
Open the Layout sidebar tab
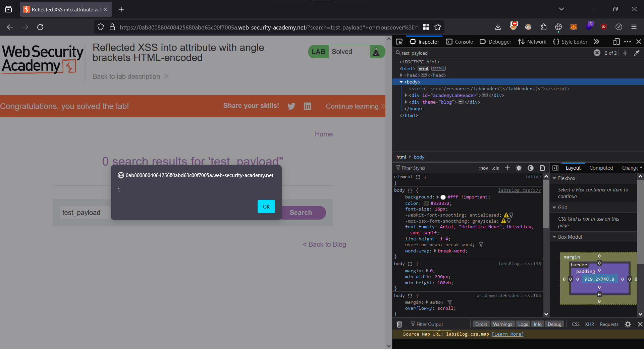(x=573, y=168)
